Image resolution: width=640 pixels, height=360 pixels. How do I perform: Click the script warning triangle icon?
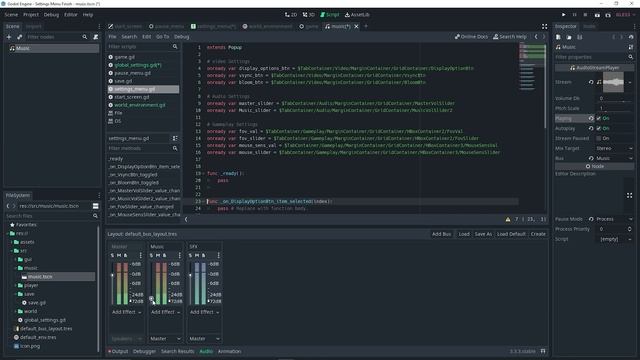coord(508,220)
